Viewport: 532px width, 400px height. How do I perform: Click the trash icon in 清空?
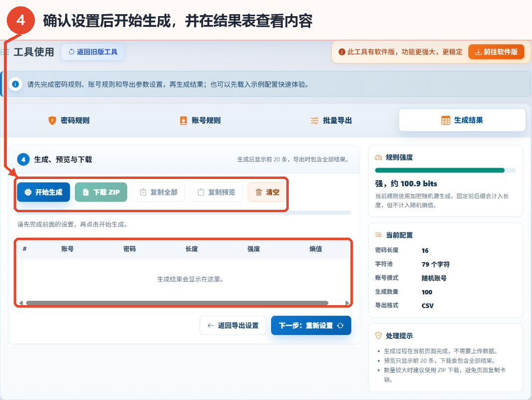point(258,192)
